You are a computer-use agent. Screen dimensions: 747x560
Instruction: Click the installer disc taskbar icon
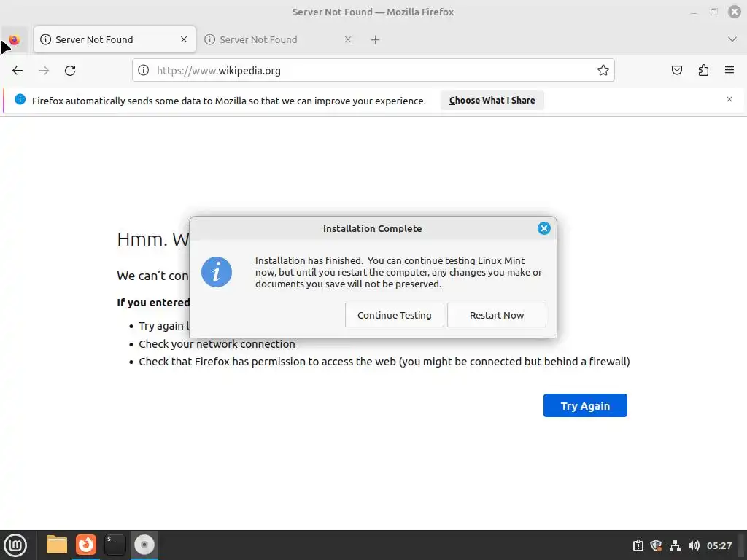[x=144, y=545]
